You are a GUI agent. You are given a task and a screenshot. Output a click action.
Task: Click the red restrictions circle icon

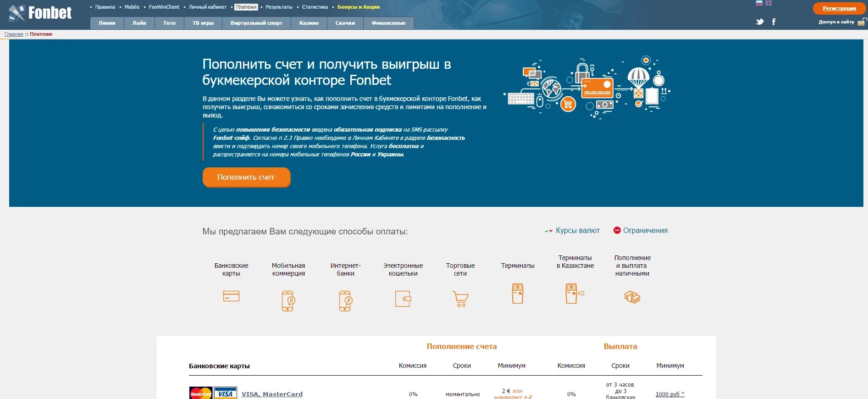(617, 230)
